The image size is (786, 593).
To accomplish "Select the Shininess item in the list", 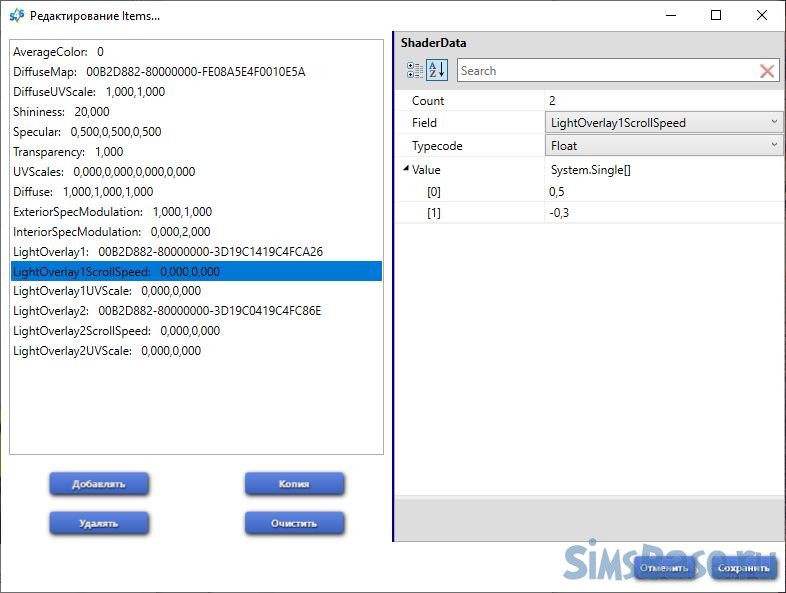I will click(61, 112).
